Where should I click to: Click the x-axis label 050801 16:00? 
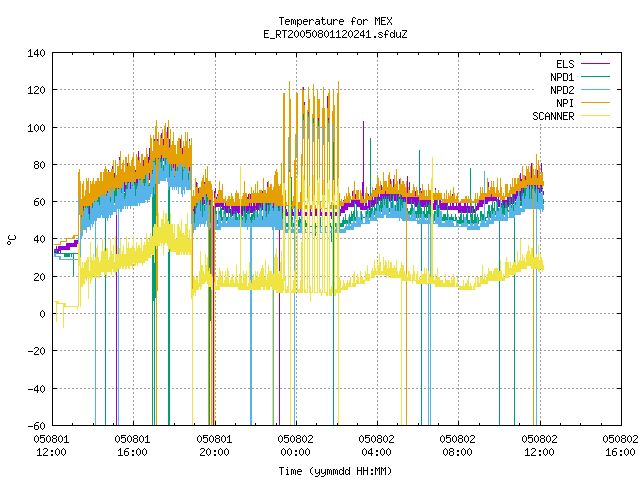133,446
